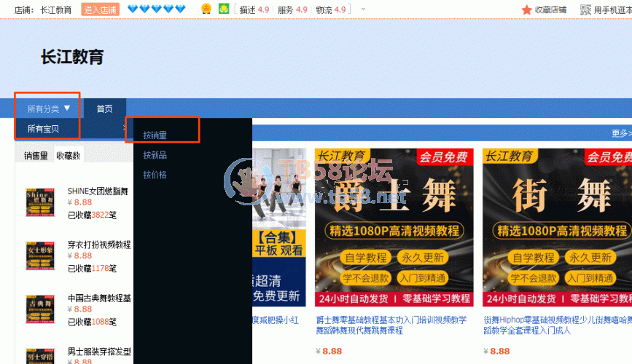Select 按销量 sorting option

click(x=155, y=135)
